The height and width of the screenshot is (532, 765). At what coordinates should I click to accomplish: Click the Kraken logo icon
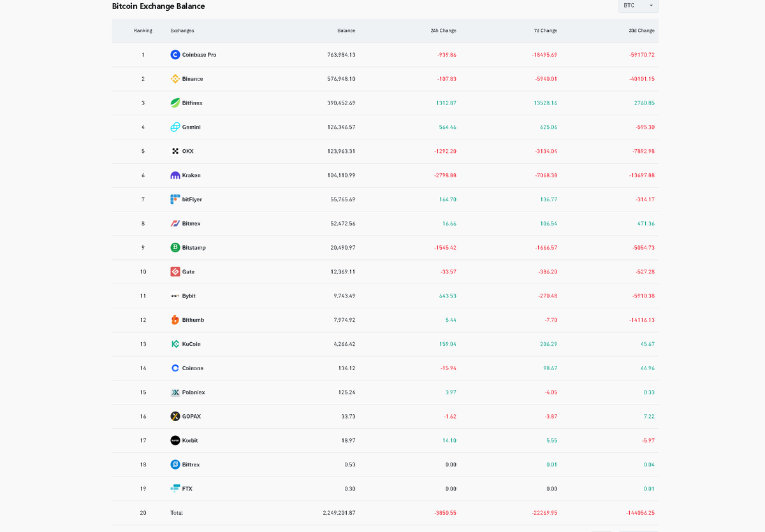point(175,175)
